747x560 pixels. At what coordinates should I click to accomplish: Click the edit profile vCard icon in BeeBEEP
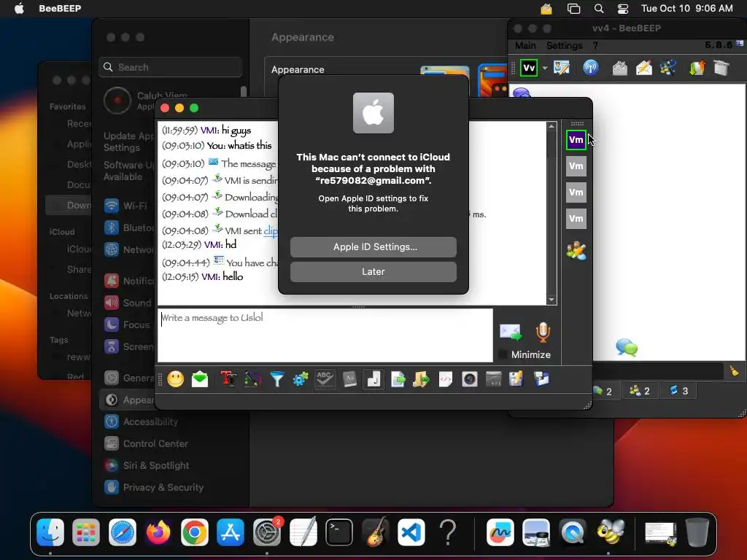click(562, 68)
